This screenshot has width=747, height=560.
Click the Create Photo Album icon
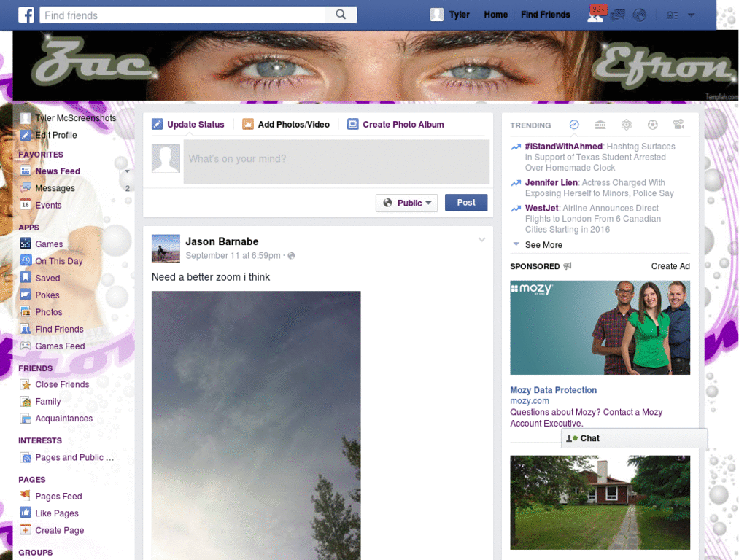point(352,124)
